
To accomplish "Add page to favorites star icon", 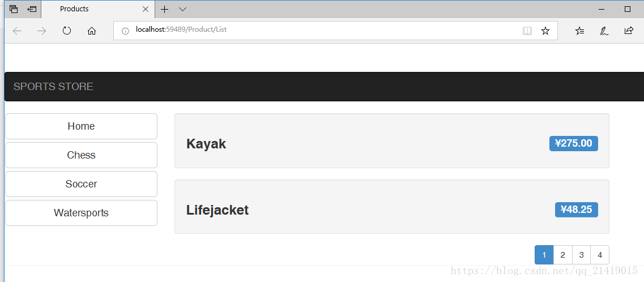I will point(545,31).
